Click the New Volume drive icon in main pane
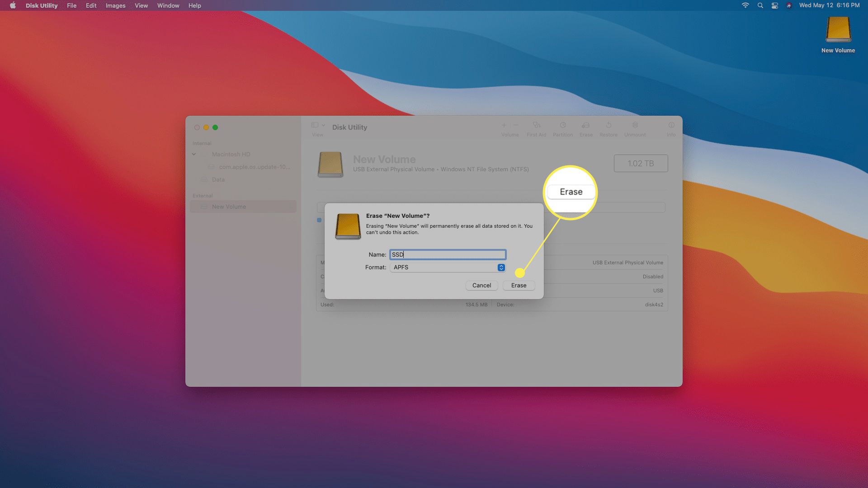 (x=330, y=164)
